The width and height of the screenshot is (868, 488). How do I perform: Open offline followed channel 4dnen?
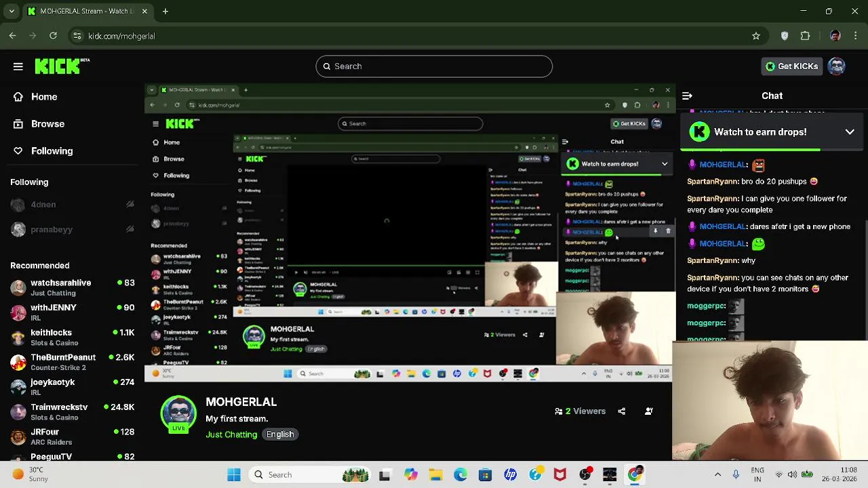[72, 205]
